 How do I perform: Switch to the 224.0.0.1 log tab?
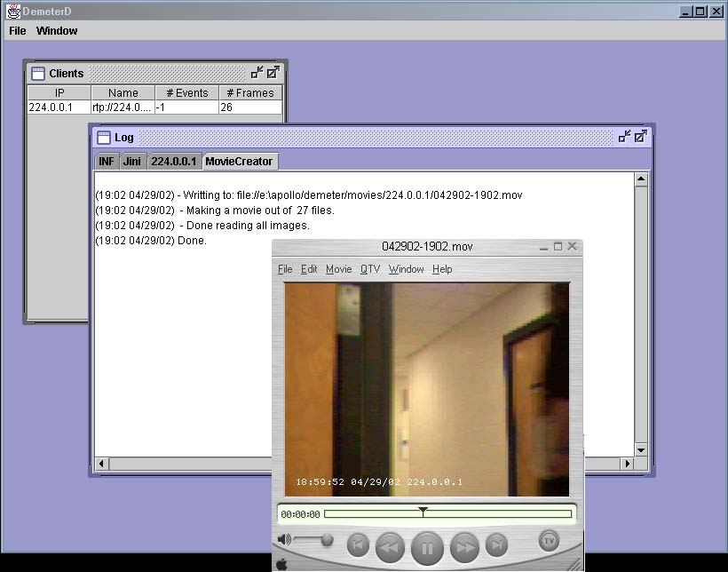tap(174, 162)
